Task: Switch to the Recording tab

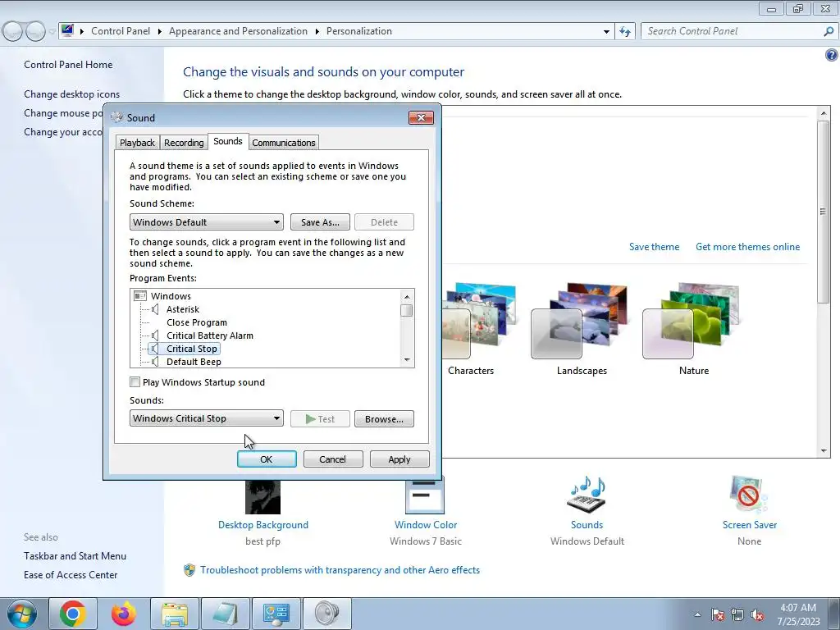Action: point(184,143)
